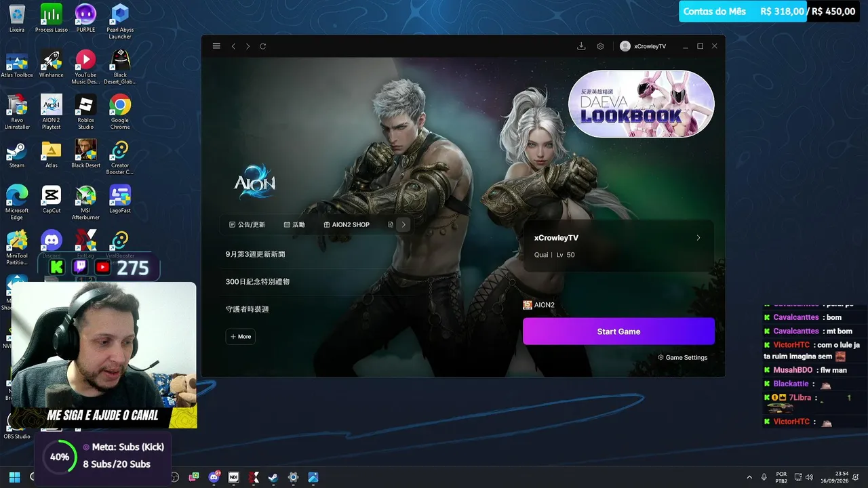Screen dimensions: 868x488
Task: Open the launcher downloads icon
Action: click(x=581, y=46)
